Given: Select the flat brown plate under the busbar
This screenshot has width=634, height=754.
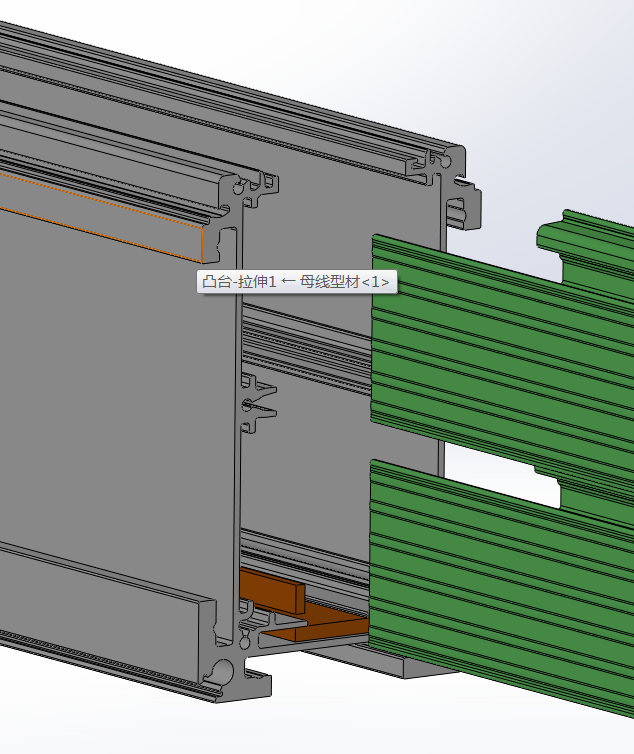Looking at the screenshot, I should click(328, 620).
